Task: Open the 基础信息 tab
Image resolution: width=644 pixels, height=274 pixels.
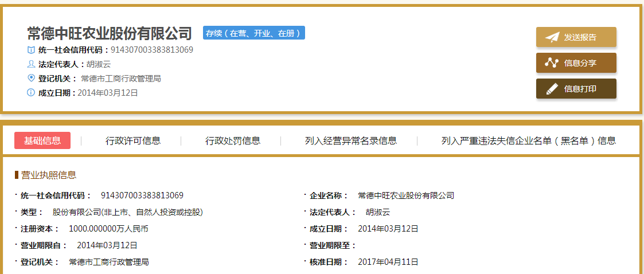Action: coord(42,140)
